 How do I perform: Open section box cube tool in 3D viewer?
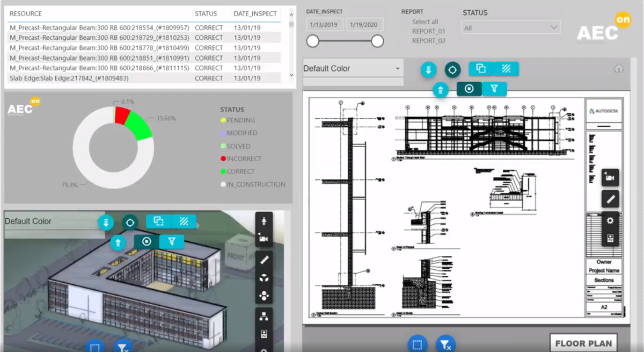[264, 278]
